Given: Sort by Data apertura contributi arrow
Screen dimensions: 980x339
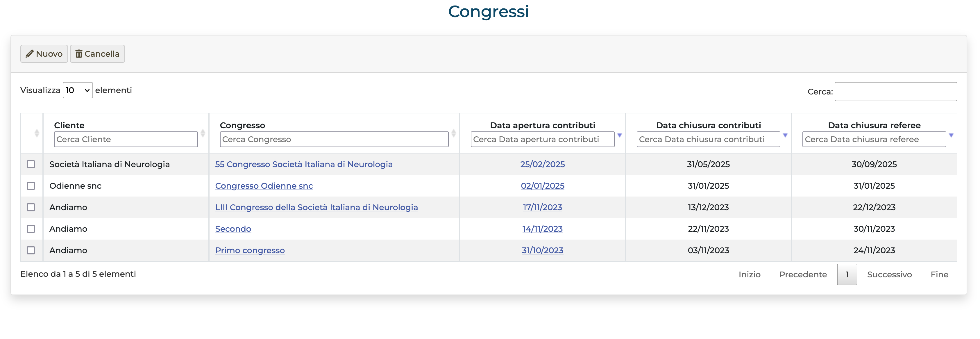Looking at the screenshot, I should [x=619, y=135].
